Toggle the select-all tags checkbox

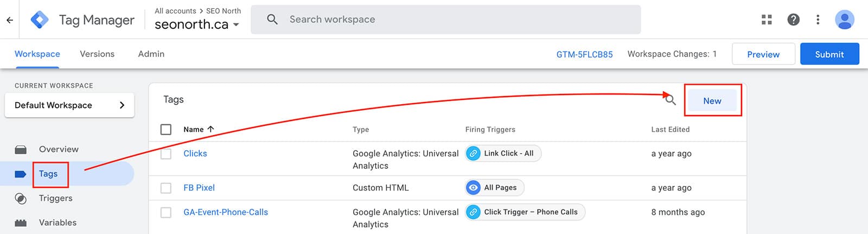(166, 129)
